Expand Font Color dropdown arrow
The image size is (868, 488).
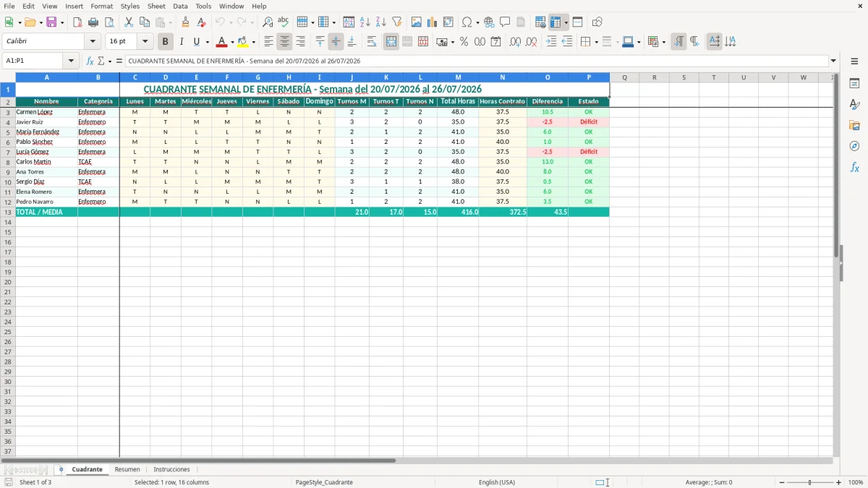click(231, 42)
